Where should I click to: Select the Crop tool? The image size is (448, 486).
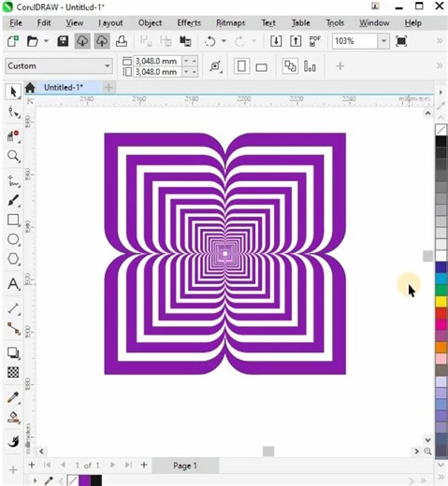coord(13,136)
